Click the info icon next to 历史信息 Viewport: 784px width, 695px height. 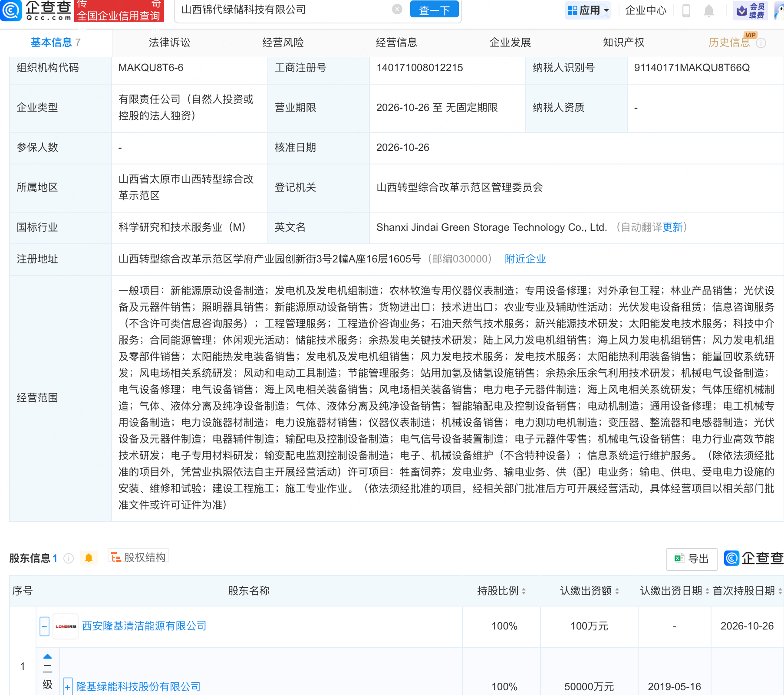tap(761, 43)
